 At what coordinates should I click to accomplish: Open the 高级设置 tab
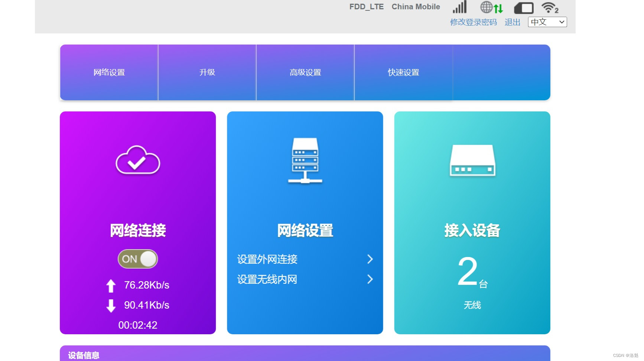tap(305, 72)
